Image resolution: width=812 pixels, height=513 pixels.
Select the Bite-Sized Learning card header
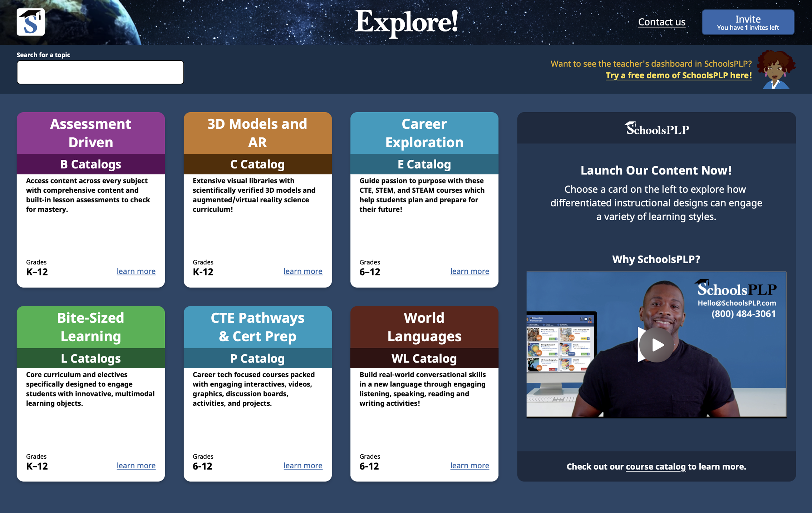click(x=91, y=327)
